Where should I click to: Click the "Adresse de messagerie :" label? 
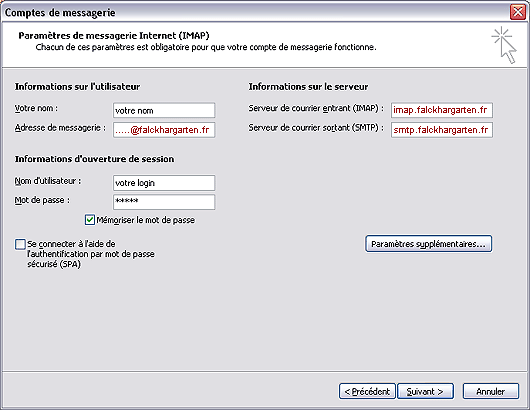pyautogui.click(x=60, y=128)
